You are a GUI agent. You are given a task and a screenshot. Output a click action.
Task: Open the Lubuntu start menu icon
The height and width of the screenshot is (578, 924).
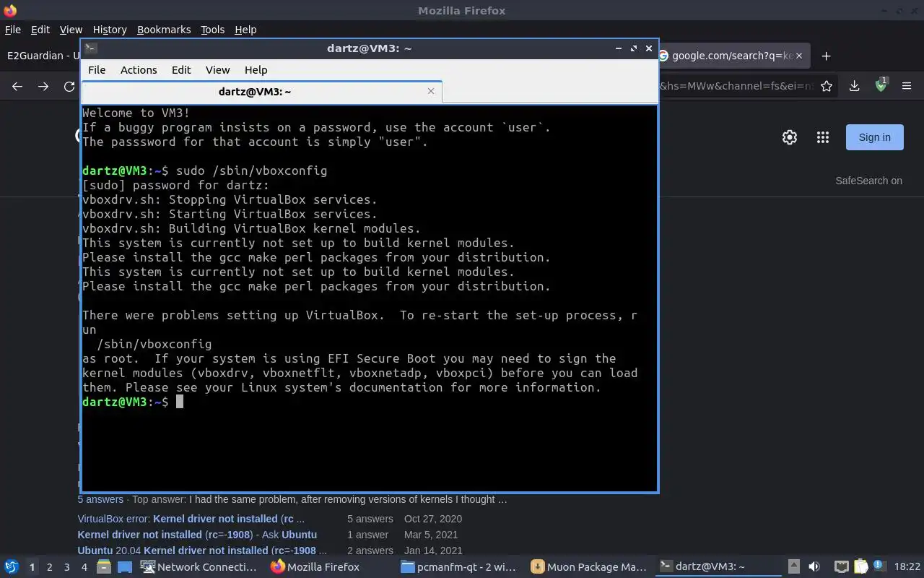coord(12,567)
